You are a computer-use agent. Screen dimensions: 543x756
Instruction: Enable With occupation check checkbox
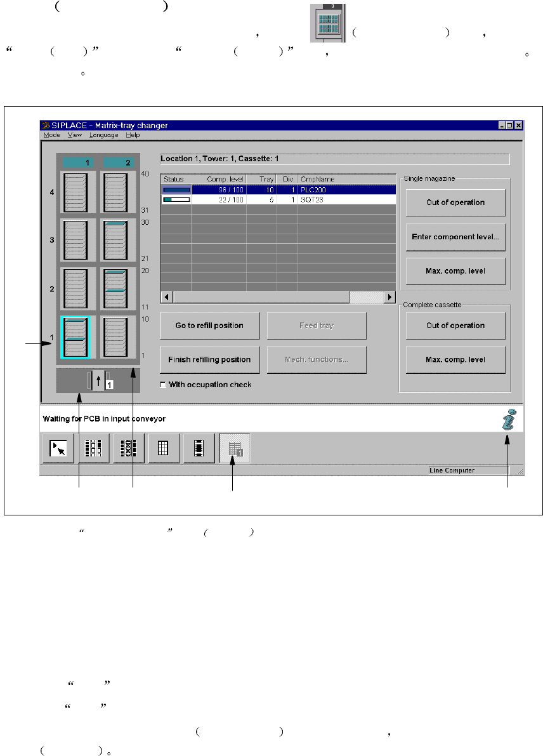click(x=163, y=385)
